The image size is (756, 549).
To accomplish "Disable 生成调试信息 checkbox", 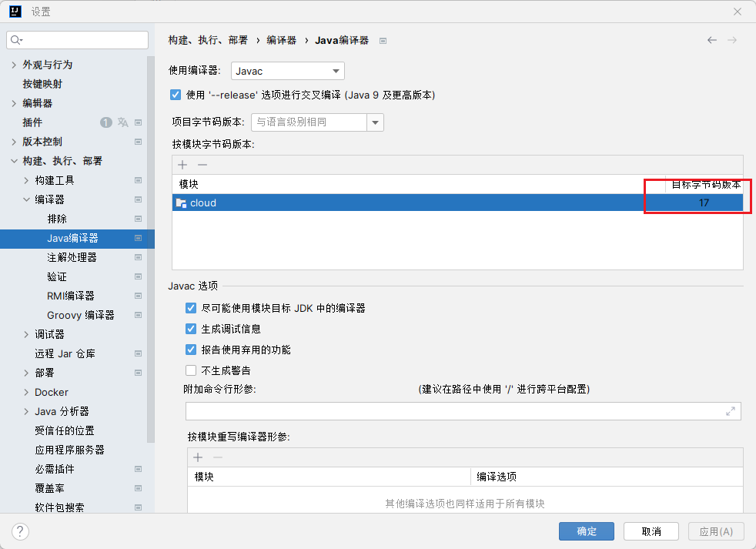I will click(x=191, y=329).
